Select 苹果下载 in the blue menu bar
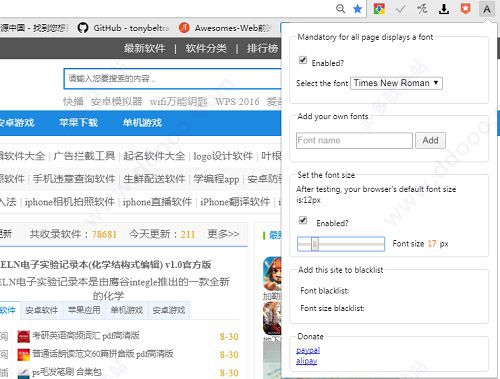This screenshot has height=379, width=500. (x=78, y=123)
